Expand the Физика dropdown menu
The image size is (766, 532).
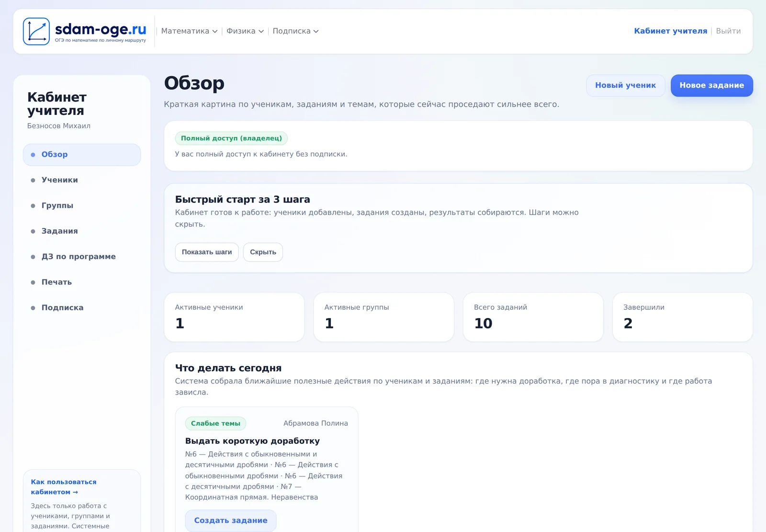(245, 31)
